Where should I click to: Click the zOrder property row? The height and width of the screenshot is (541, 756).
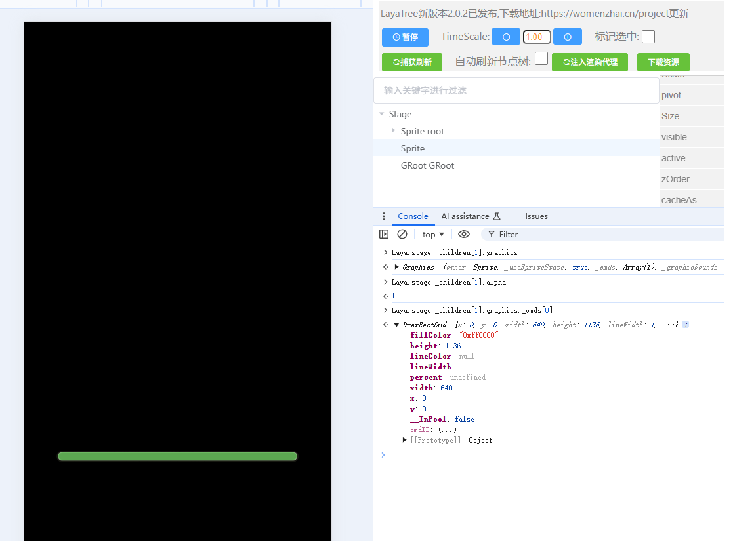click(x=692, y=179)
